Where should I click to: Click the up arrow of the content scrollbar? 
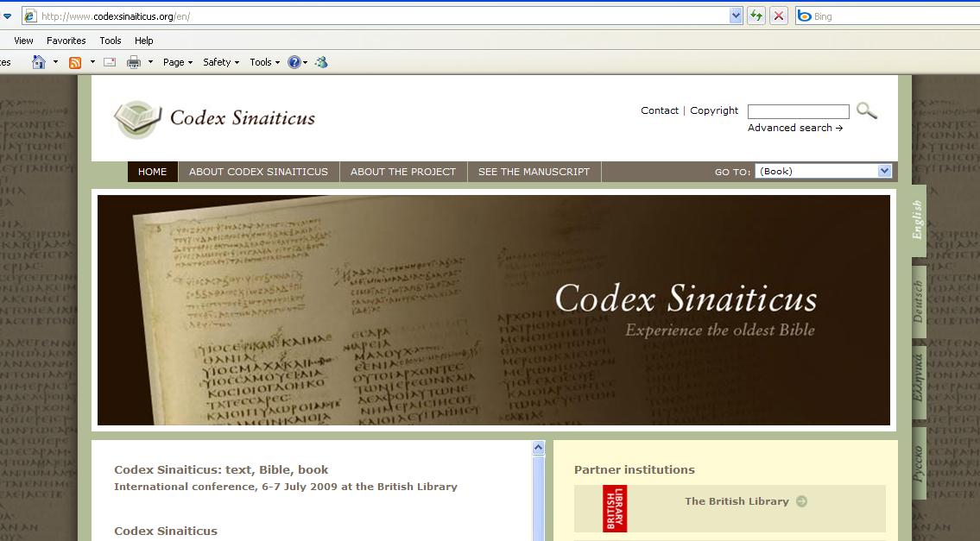[x=538, y=447]
